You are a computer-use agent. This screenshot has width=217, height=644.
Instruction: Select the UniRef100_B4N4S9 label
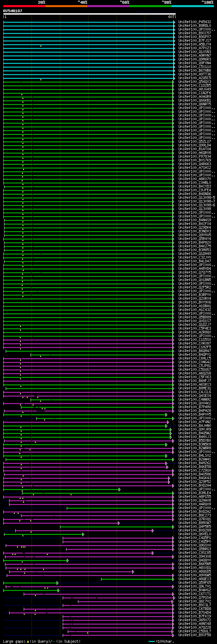tap(195, 220)
